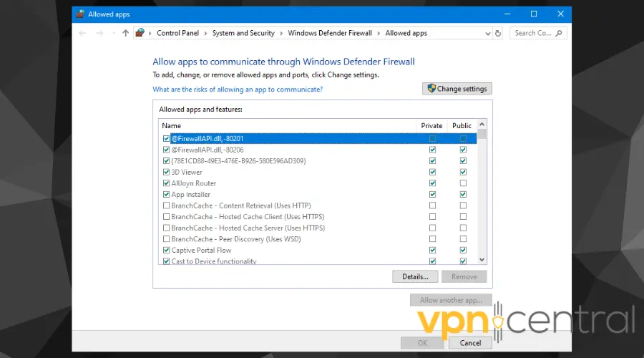
Task: Click the Allowed apps title bar icon
Action: [x=80, y=14]
